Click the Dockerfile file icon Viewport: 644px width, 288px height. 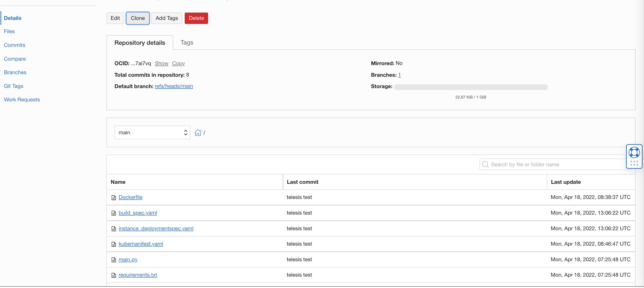click(x=114, y=198)
